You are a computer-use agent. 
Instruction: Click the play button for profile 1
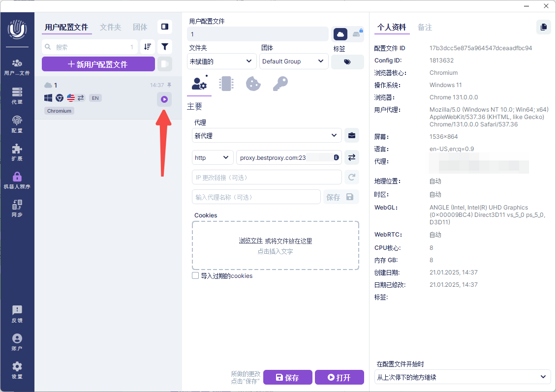coord(164,99)
